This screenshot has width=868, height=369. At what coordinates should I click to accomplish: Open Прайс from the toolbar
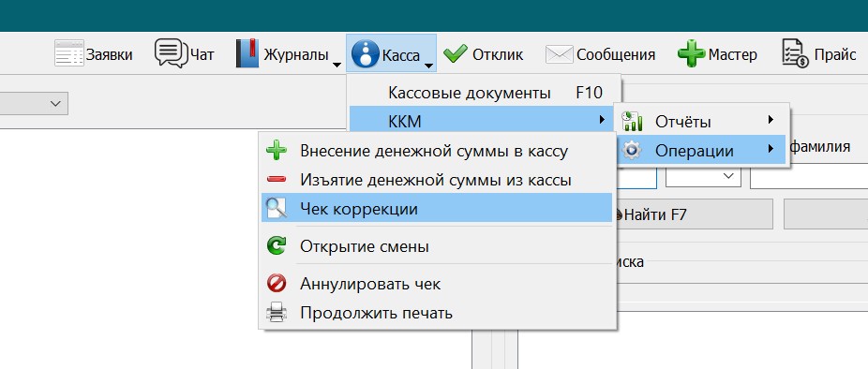818,53
